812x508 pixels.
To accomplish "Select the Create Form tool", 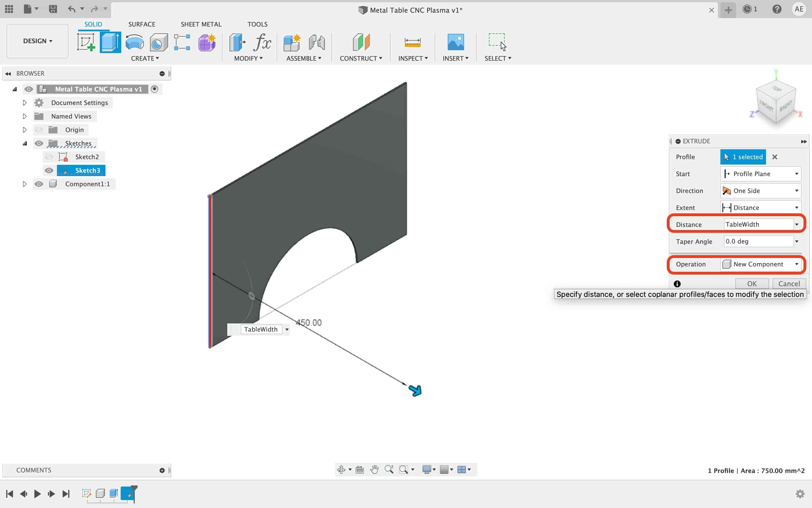I will point(207,42).
